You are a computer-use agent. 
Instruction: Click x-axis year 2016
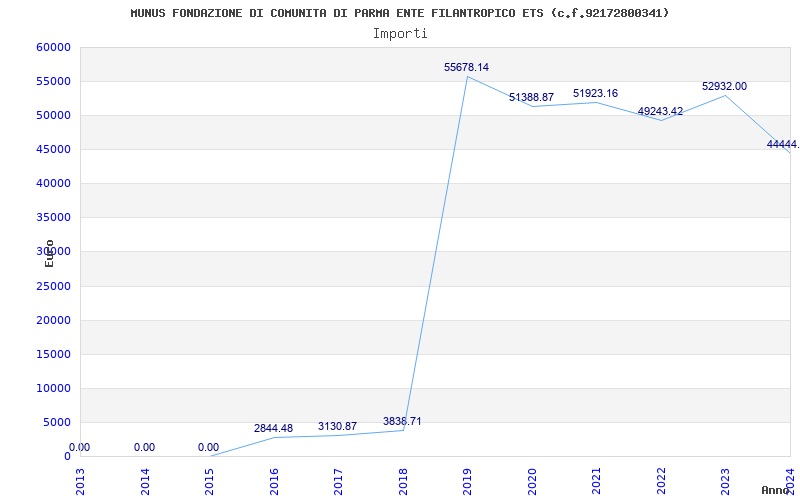coord(274,481)
